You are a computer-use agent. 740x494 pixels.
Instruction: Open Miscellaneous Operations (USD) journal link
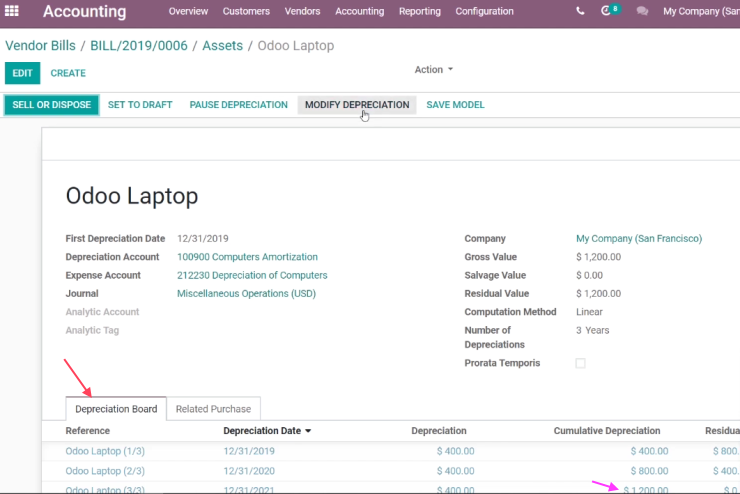pyautogui.click(x=246, y=294)
